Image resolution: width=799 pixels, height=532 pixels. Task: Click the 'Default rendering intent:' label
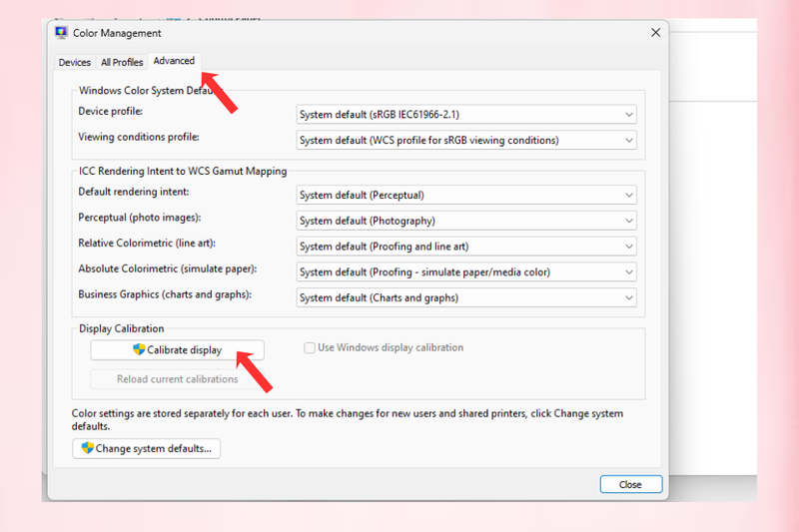click(x=134, y=192)
